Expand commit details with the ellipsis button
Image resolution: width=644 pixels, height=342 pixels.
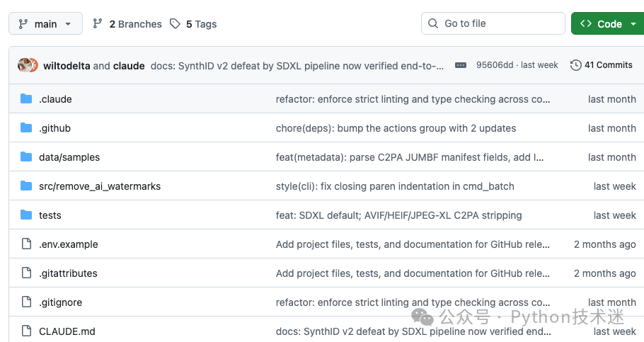tap(461, 65)
